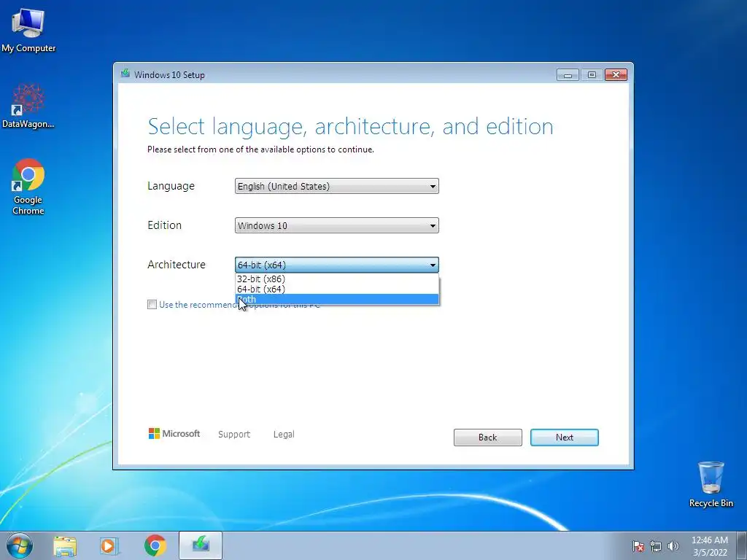Image resolution: width=747 pixels, height=560 pixels.
Task: Open the volume speaker tray icon
Action: 673,546
